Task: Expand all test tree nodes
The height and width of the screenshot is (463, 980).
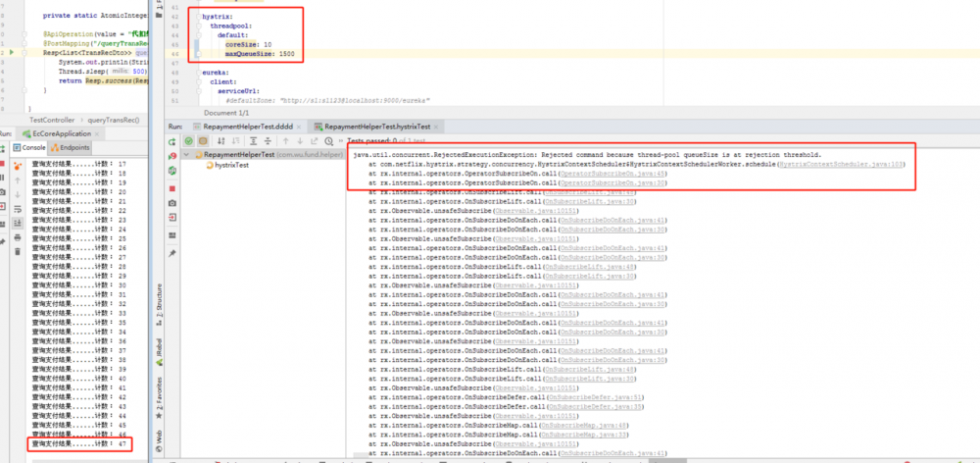Action: click(253, 141)
